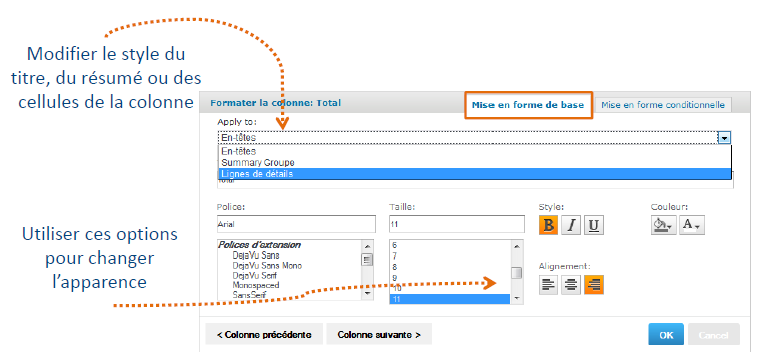Choose SansSerif font

coord(250,295)
